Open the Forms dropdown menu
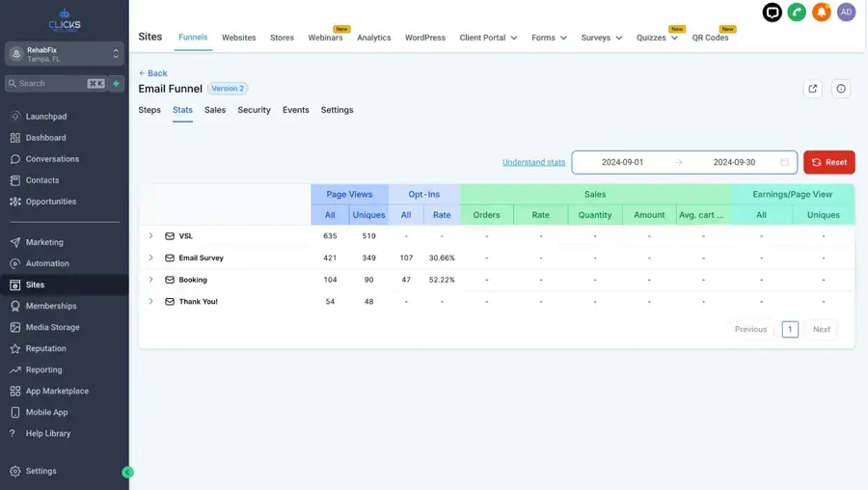The width and height of the screenshot is (868, 490). [x=549, y=38]
